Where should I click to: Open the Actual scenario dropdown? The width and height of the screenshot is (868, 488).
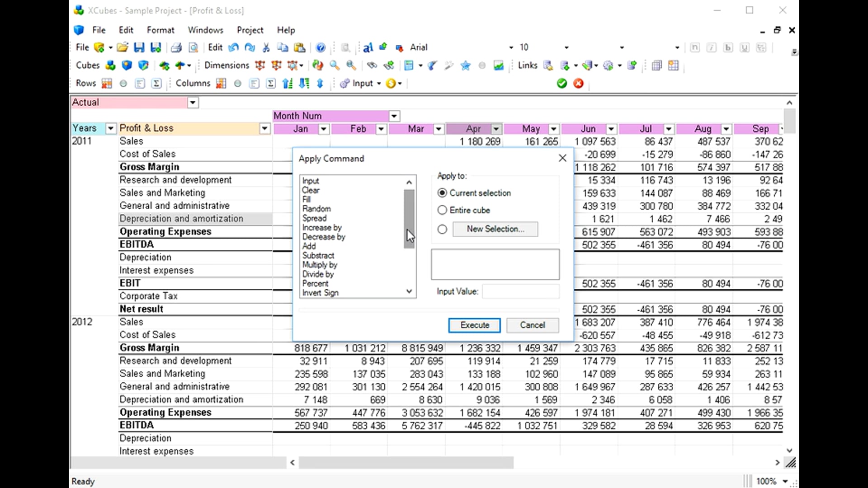[x=193, y=103]
